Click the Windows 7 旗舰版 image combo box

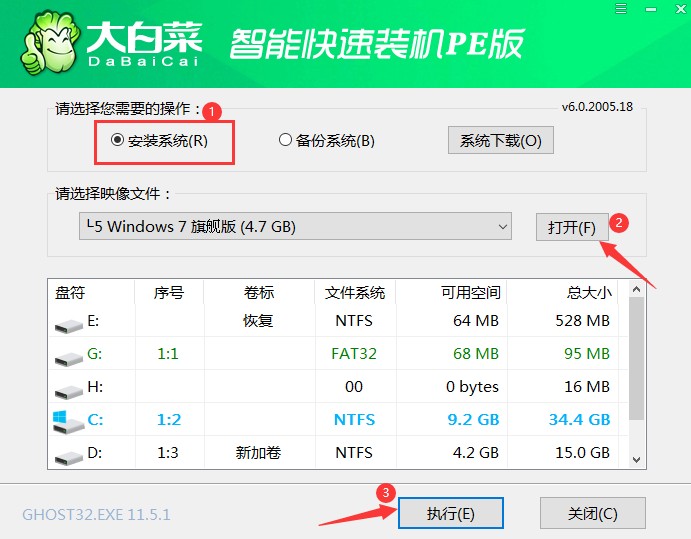[x=295, y=226]
